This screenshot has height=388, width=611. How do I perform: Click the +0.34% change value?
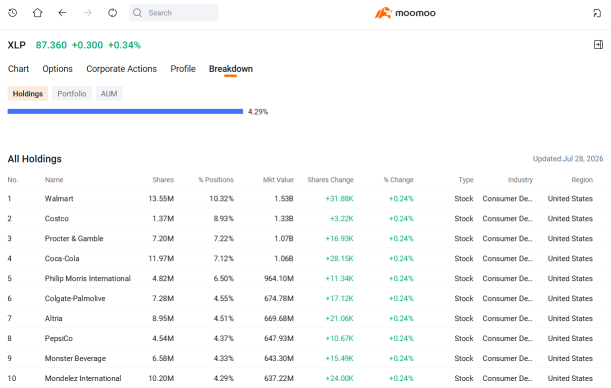click(x=124, y=45)
